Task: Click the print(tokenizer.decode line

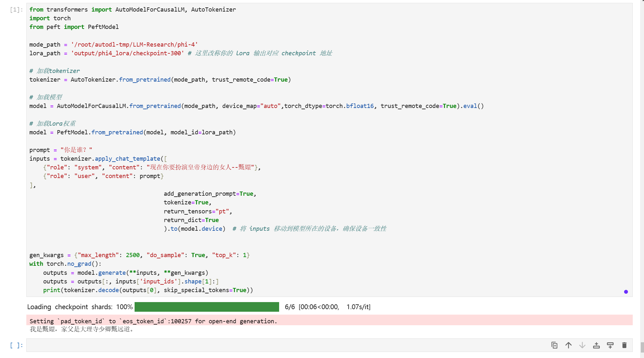Action: pos(148,290)
